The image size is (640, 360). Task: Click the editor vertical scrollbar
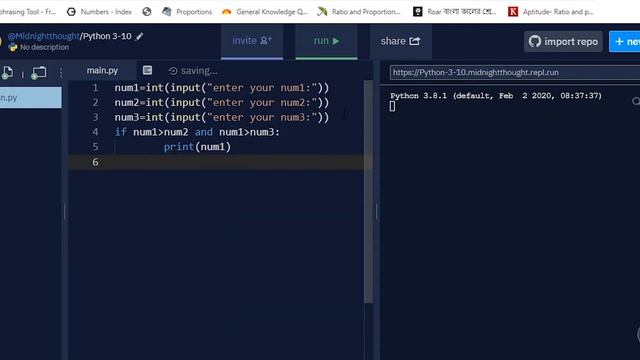click(x=368, y=192)
